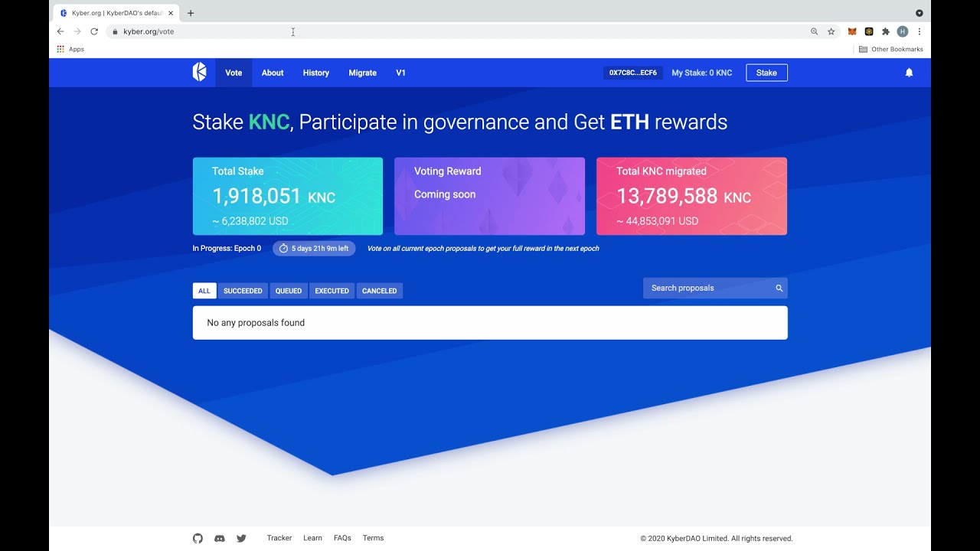Filter proposals by EXECUTED
The height and width of the screenshot is (551, 980).
tap(332, 291)
